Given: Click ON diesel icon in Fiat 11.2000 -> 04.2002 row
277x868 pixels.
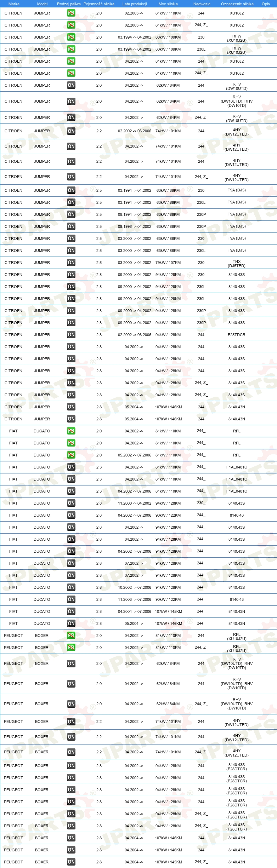Looking at the screenshot, I should point(71,503).
